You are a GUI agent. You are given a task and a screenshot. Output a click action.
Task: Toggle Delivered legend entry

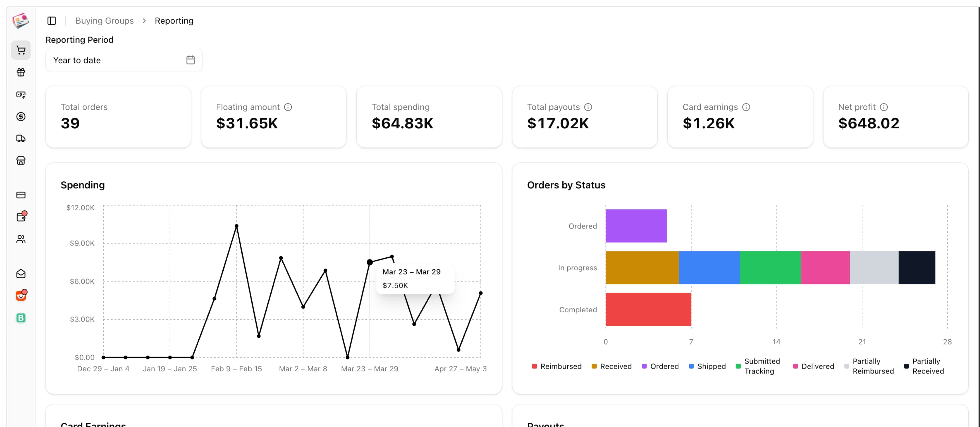coord(813,366)
